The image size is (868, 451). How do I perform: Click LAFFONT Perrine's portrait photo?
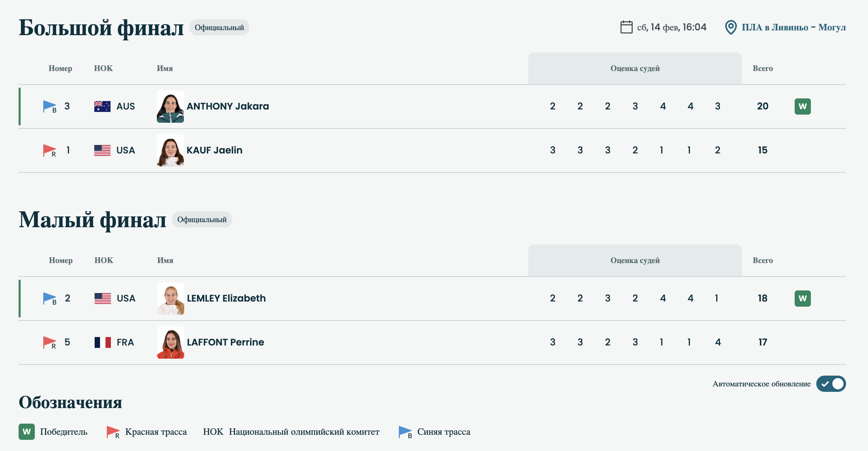[x=171, y=342]
